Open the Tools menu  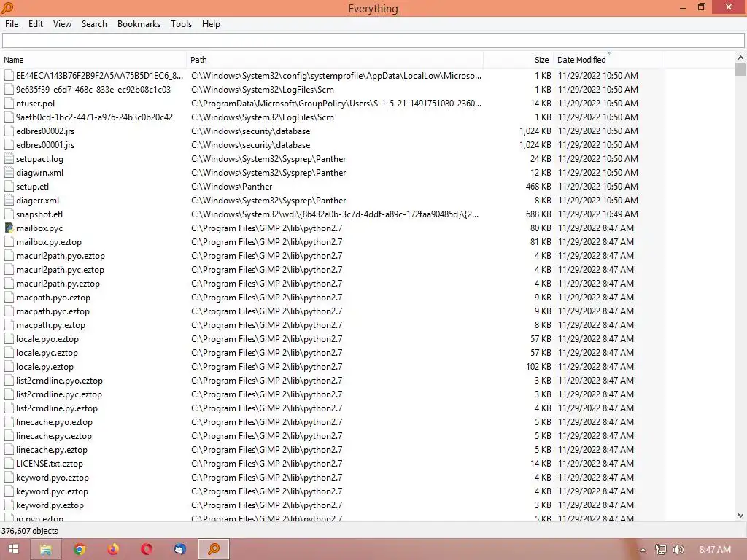coord(181,24)
